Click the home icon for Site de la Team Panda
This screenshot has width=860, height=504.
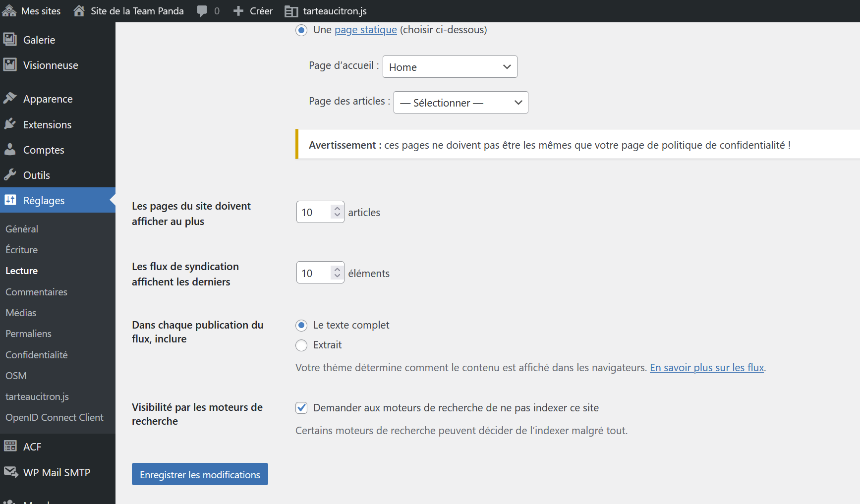pyautogui.click(x=79, y=11)
